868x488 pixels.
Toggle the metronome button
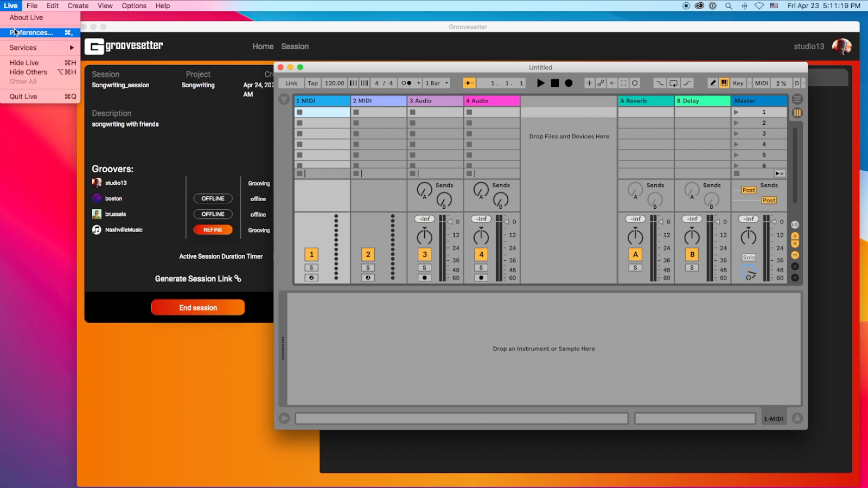coord(406,83)
